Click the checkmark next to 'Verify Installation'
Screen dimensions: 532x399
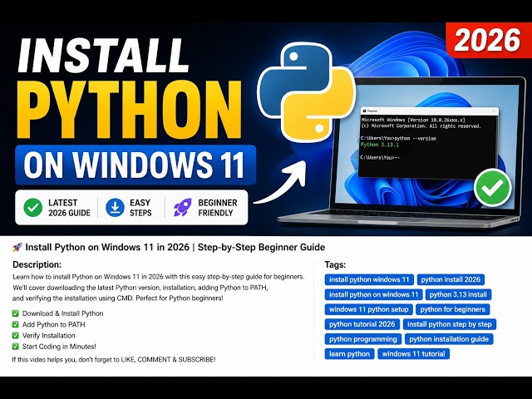[x=15, y=336]
